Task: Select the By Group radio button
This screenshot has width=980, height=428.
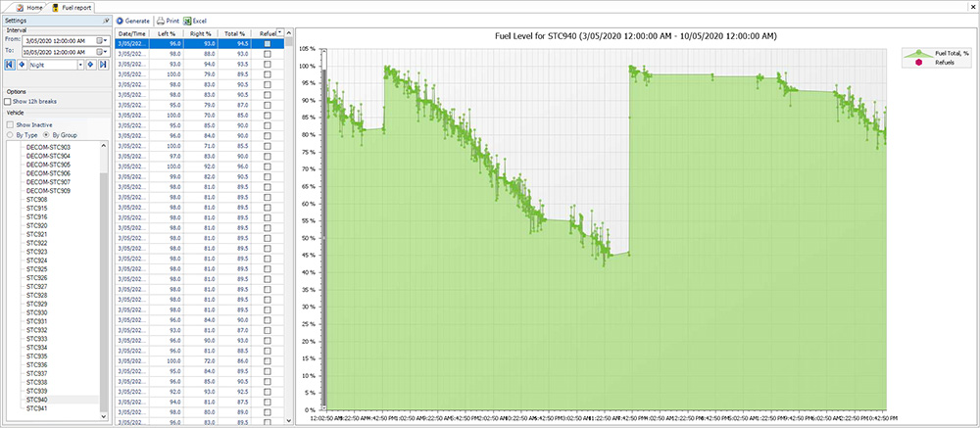Action: 47,134
